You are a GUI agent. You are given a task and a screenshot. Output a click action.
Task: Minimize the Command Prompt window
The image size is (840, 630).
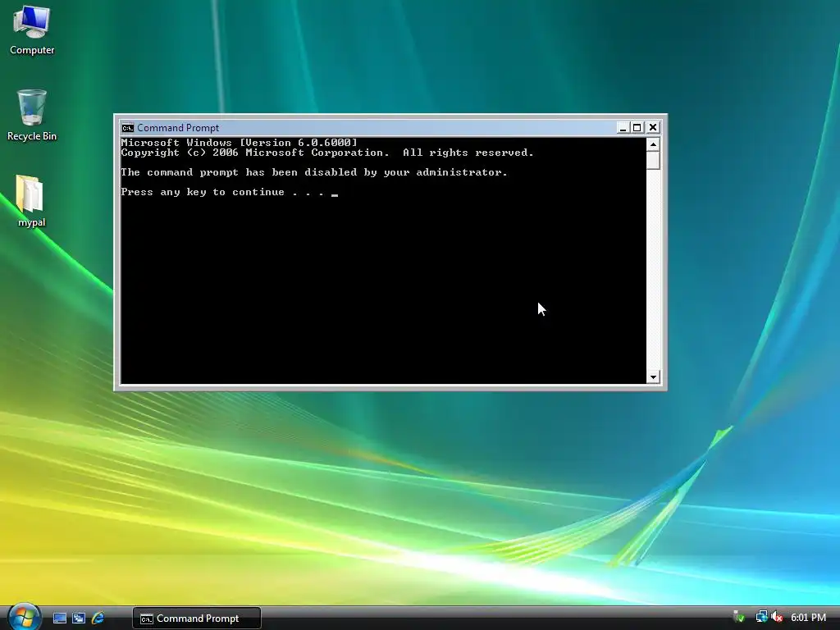623,127
